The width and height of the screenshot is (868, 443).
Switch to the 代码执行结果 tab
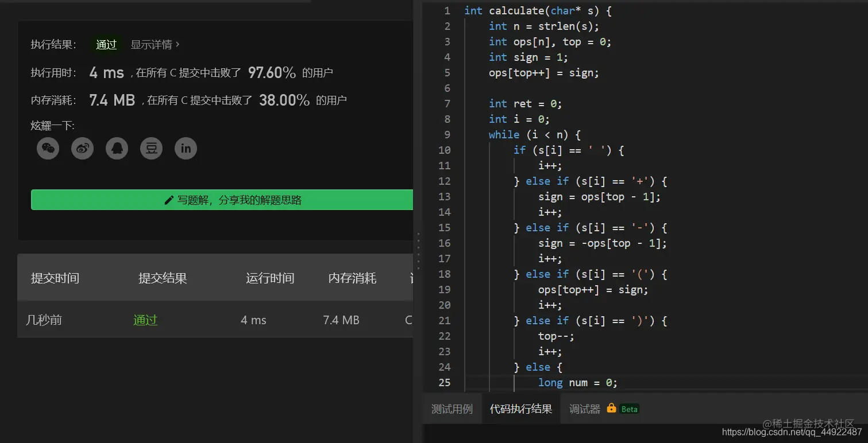[x=521, y=409]
